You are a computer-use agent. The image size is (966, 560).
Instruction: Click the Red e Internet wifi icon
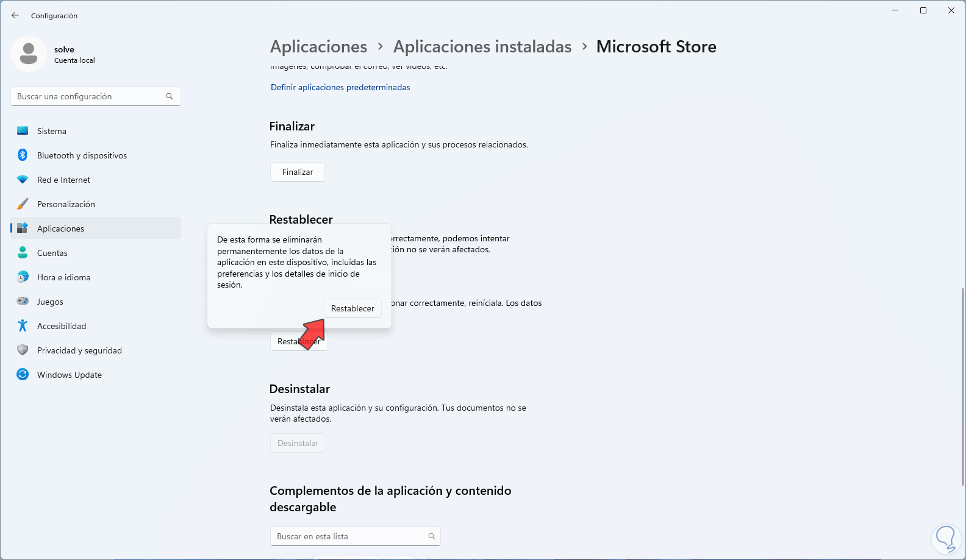point(23,180)
